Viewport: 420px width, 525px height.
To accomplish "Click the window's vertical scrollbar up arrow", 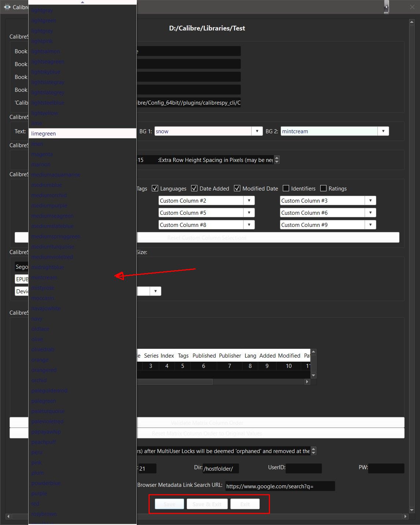I will [x=412, y=22].
